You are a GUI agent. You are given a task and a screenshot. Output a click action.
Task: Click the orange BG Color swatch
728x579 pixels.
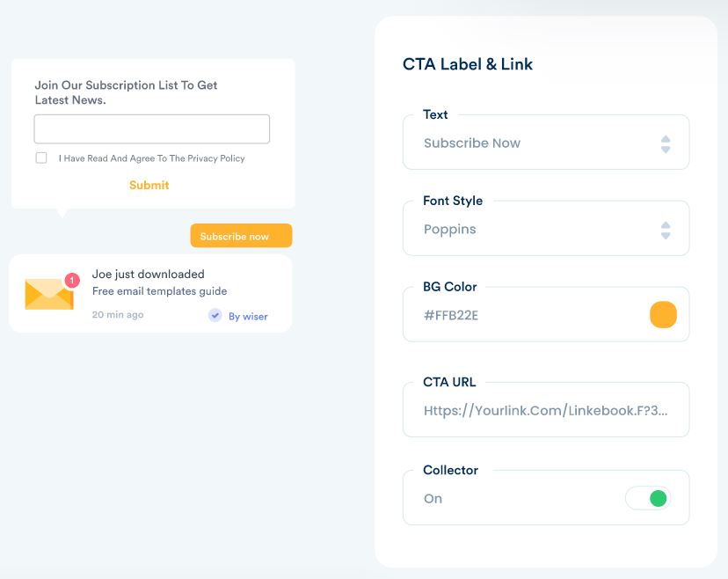click(x=663, y=315)
